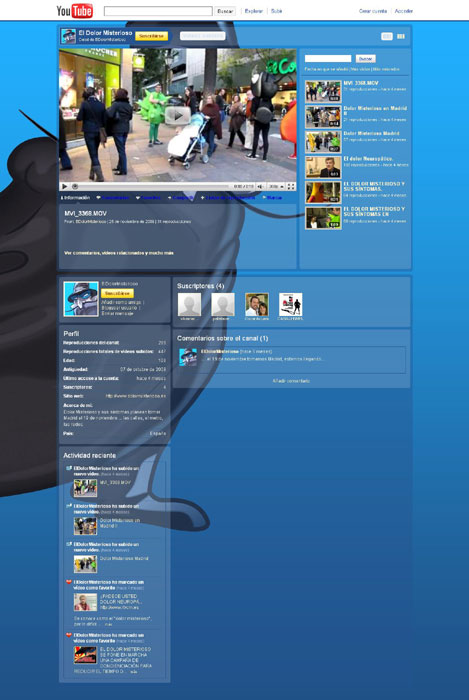Viewport: 469px width, 700px height.
Task: Open the EL DOLOR MISTERIOSO SE PONE EN MARCHA thumbnail
Action: click(85, 655)
